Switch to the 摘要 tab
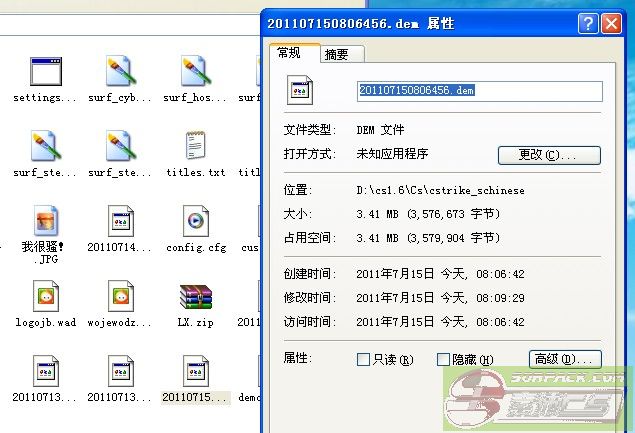Viewport: 635px width, 433px height. tap(337, 55)
